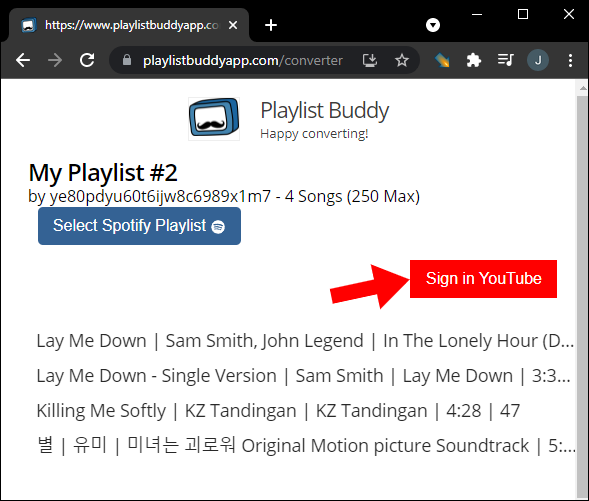Click the Sign in YouTube button

click(483, 279)
